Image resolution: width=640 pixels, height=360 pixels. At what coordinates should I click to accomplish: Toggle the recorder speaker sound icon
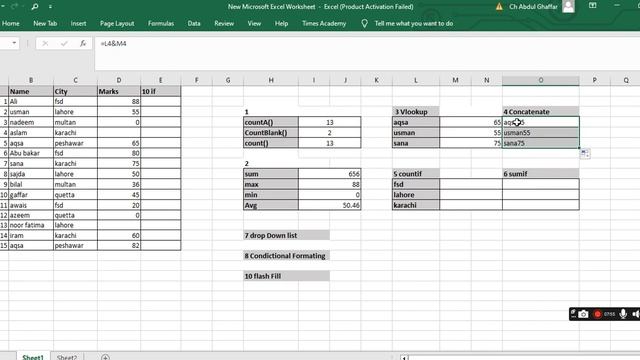(636, 314)
